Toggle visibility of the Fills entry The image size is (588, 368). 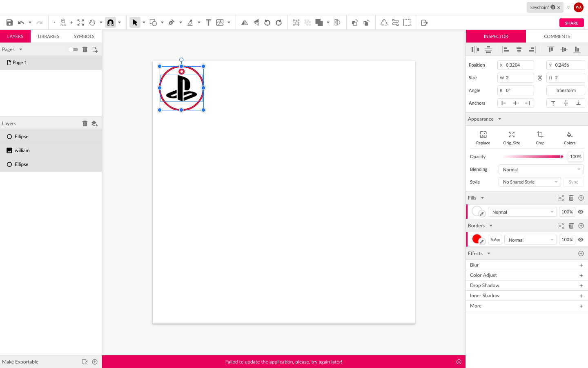click(580, 212)
